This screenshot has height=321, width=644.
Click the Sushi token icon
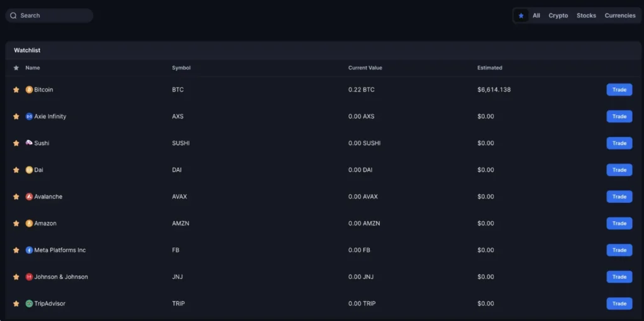coord(29,143)
